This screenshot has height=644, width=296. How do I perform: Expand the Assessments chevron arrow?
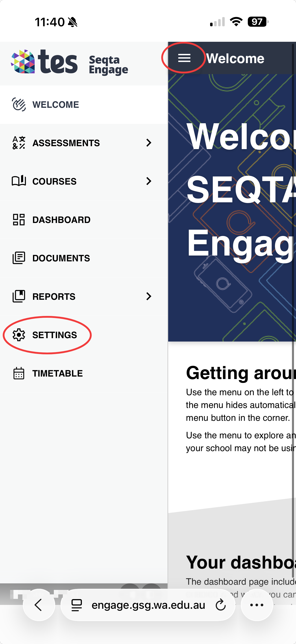[x=149, y=143]
